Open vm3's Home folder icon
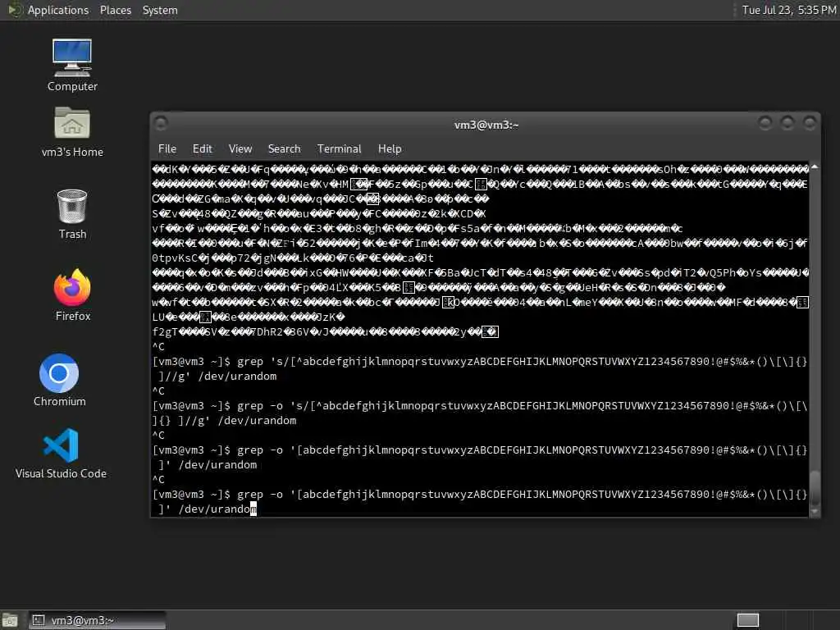Image resolution: width=840 pixels, height=630 pixels. coord(72,123)
